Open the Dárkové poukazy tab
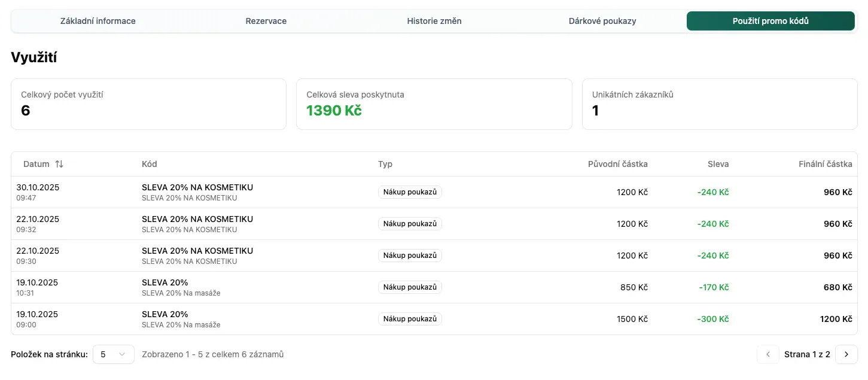868x380 pixels. pos(602,21)
